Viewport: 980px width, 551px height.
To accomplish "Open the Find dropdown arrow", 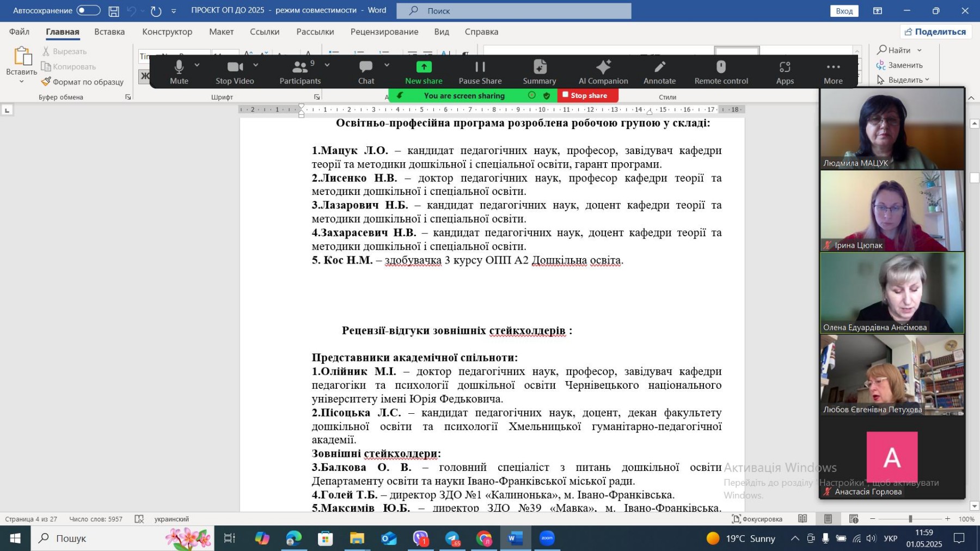I will tap(920, 50).
